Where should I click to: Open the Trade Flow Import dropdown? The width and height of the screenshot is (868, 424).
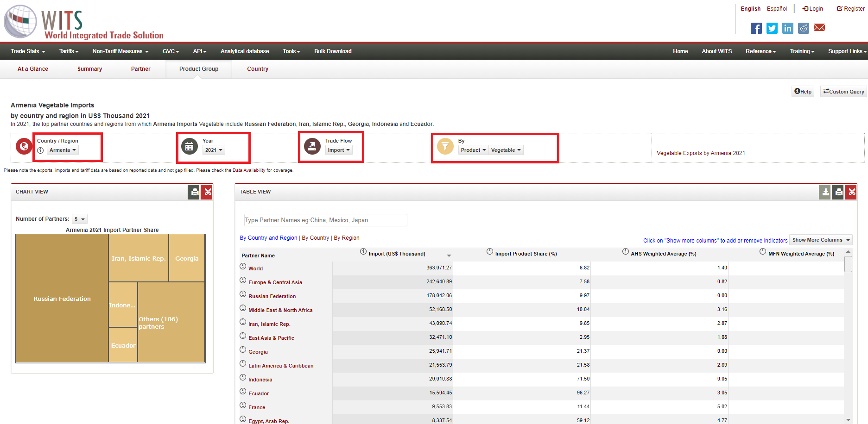click(338, 150)
